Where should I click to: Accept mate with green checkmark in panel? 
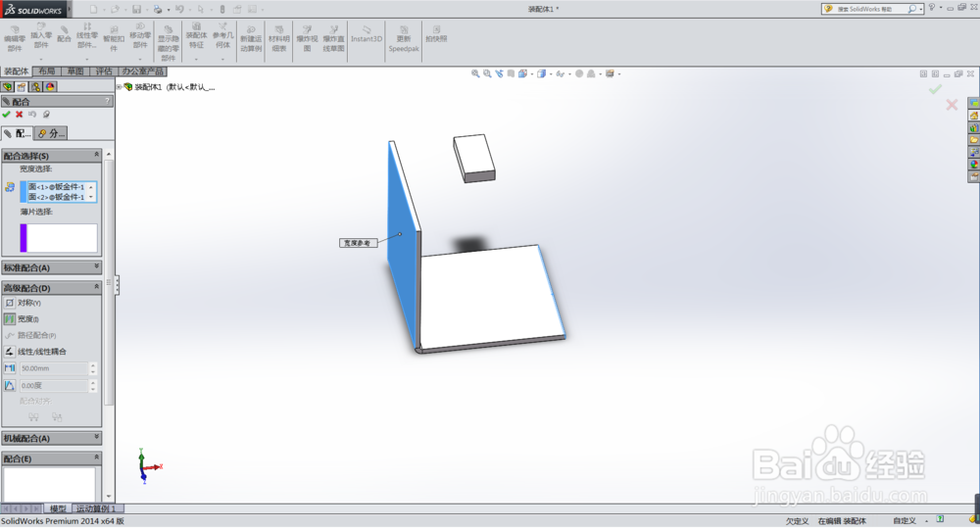[x=6, y=115]
